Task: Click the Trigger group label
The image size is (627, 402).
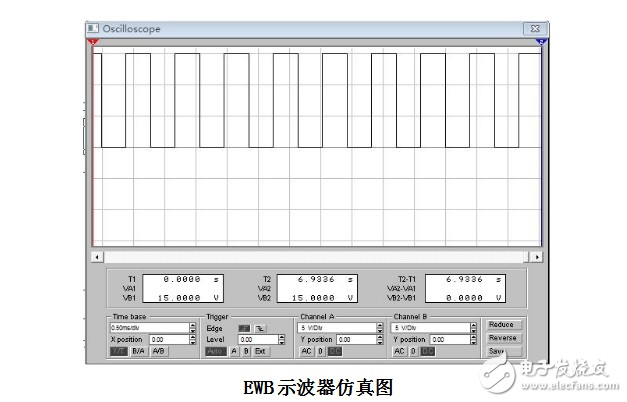Action: point(217,317)
